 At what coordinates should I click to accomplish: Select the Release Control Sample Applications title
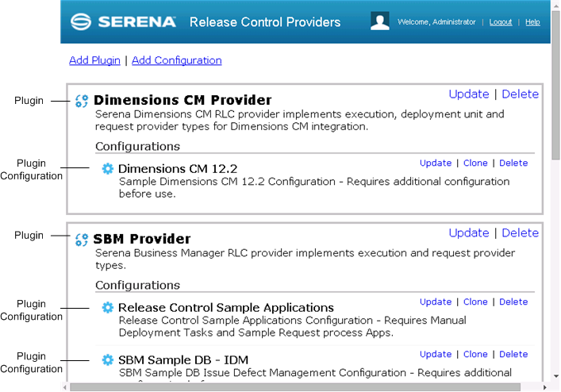click(x=226, y=308)
